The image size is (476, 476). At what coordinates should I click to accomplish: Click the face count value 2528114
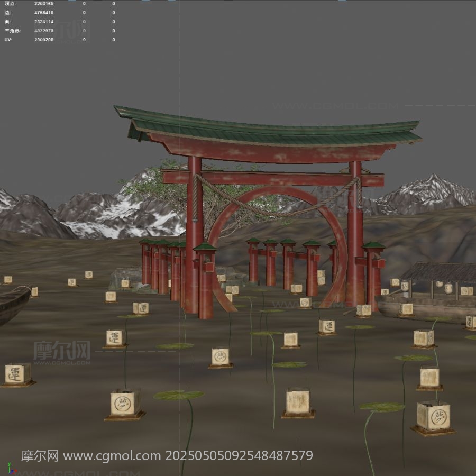click(x=44, y=22)
